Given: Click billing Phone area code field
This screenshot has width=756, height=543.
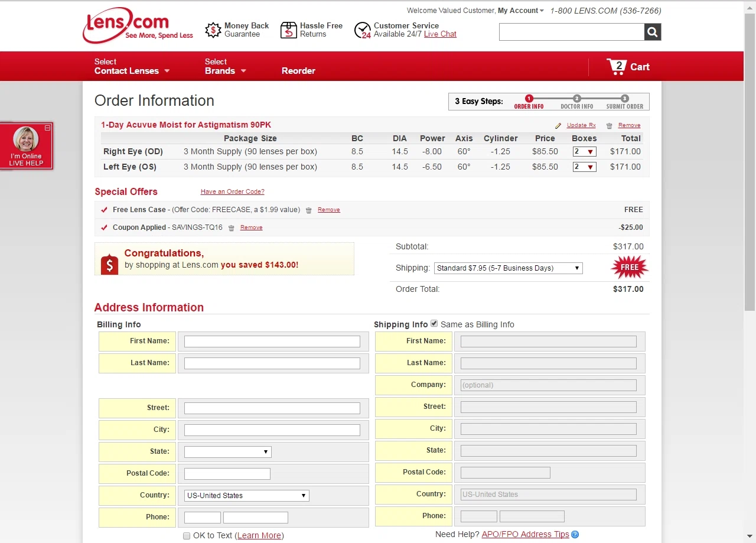Looking at the screenshot, I should pos(203,518).
